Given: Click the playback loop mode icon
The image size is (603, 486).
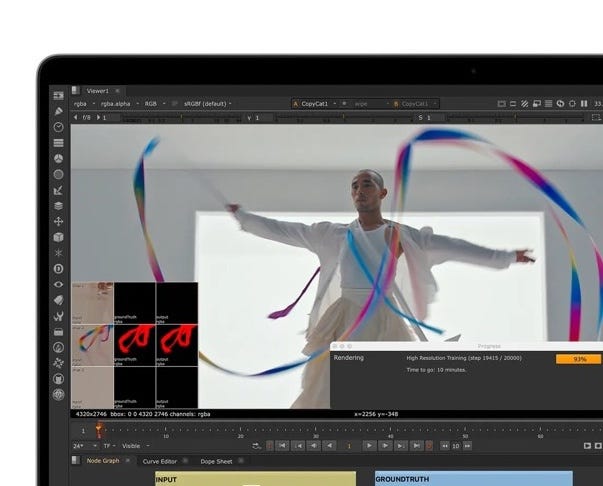Looking at the screenshot, I should tap(256, 446).
